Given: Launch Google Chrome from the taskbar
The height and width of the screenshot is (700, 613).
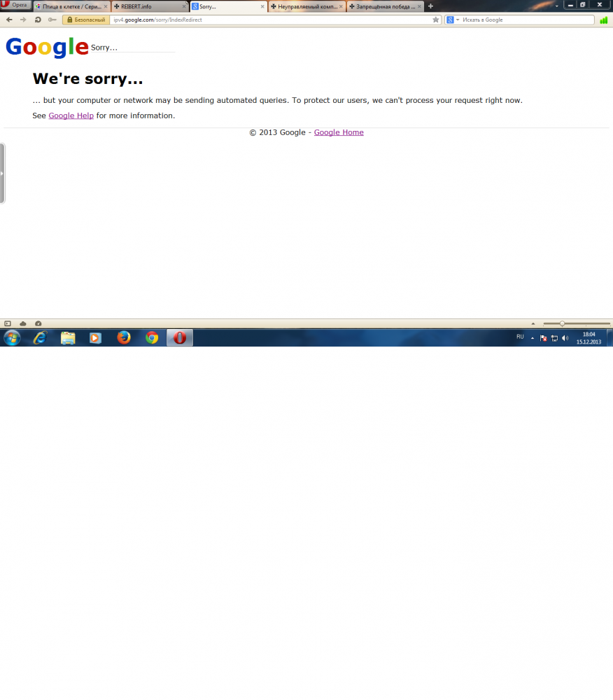Looking at the screenshot, I should coord(152,338).
